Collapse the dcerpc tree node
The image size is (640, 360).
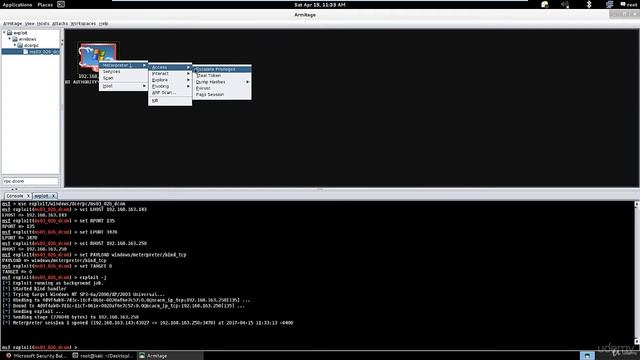point(15,45)
